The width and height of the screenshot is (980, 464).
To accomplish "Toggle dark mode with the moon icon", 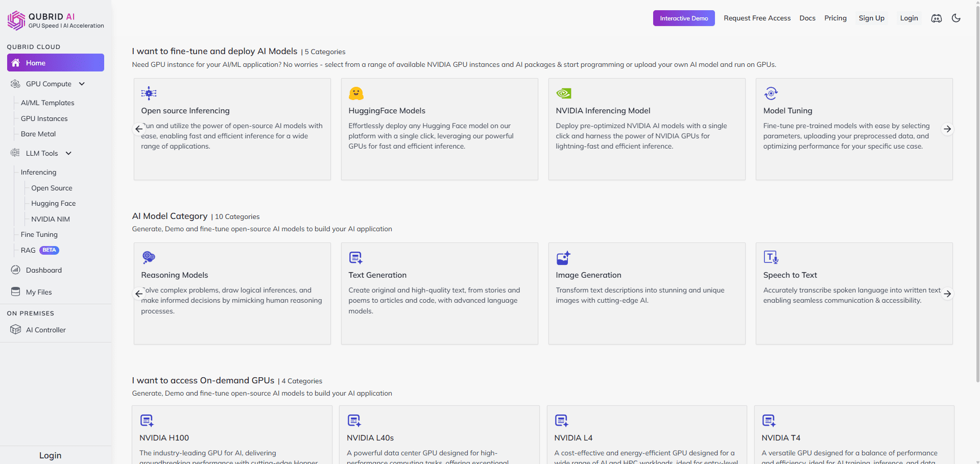I will point(956,18).
